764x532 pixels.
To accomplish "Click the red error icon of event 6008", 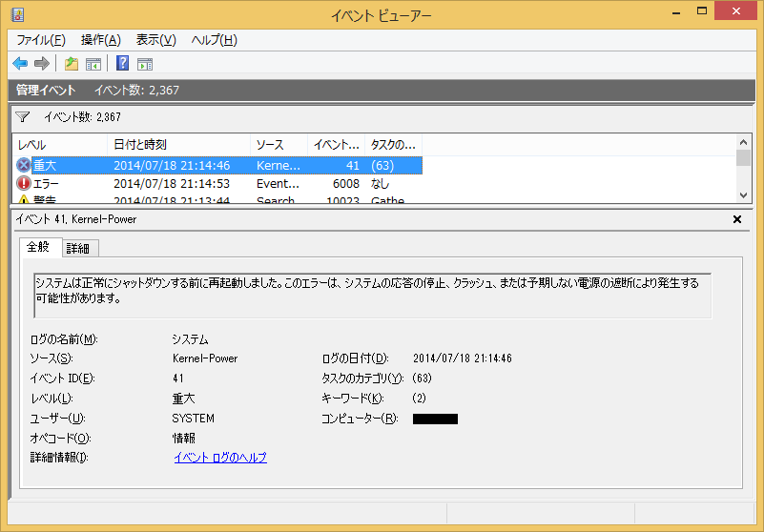I will click(x=24, y=184).
